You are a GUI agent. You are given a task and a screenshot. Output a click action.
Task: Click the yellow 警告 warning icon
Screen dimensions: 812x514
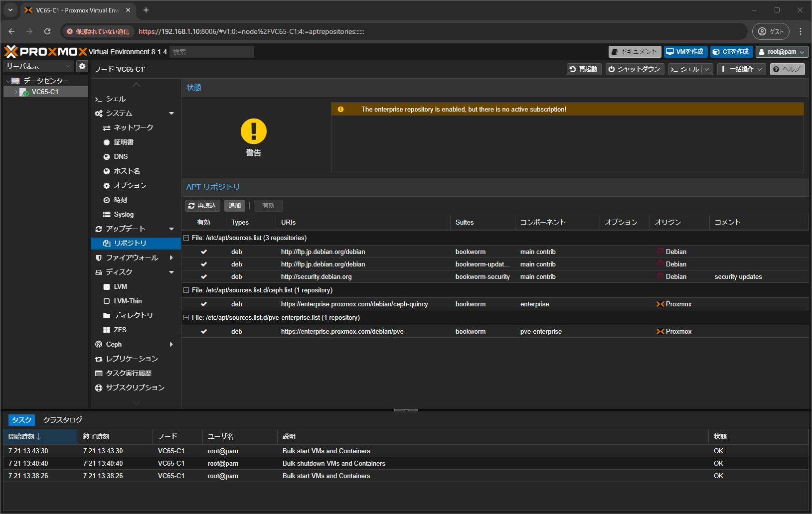pos(254,131)
